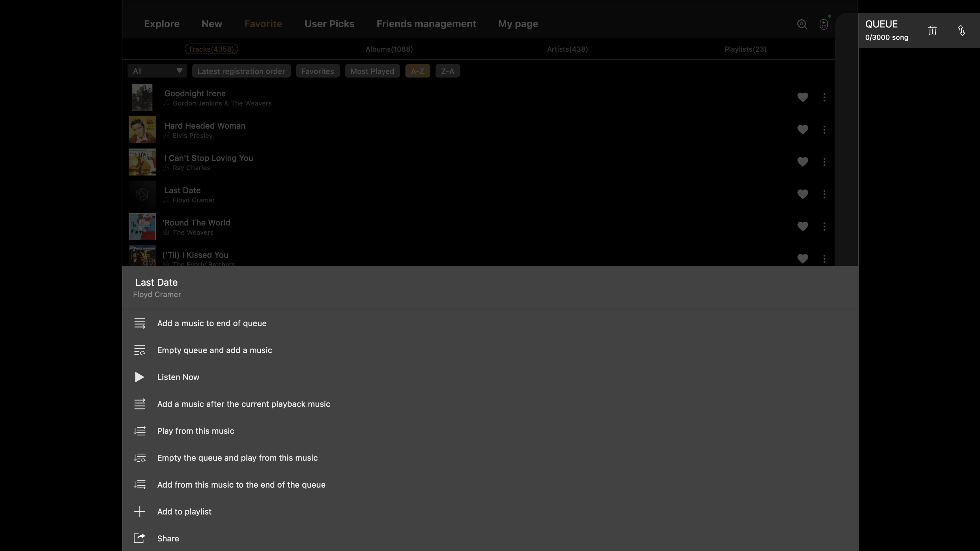The image size is (980, 551).
Task: Click the artist name Elvis Presley
Action: coord(193,136)
